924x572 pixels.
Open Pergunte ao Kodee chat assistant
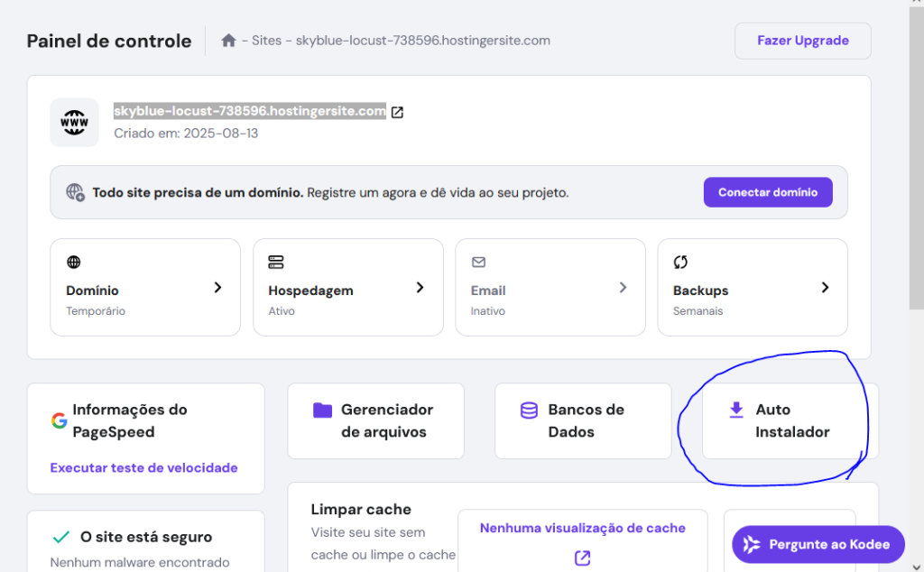click(818, 544)
